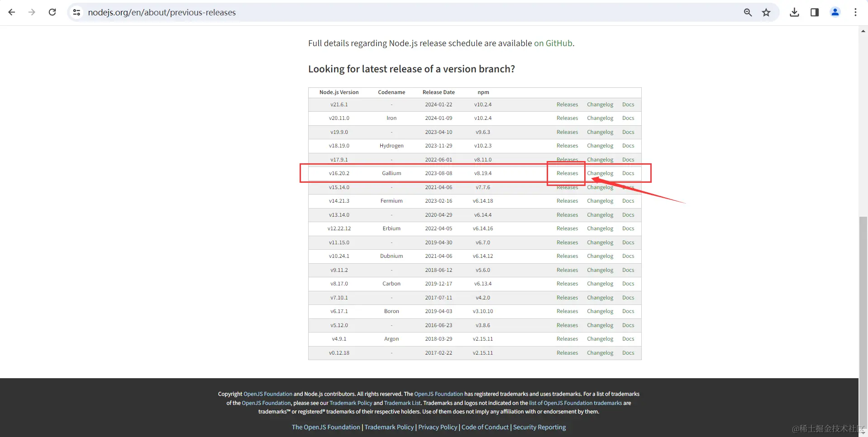
Task: Open Releases link for v0.12.18
Action: tap(567, 353)
